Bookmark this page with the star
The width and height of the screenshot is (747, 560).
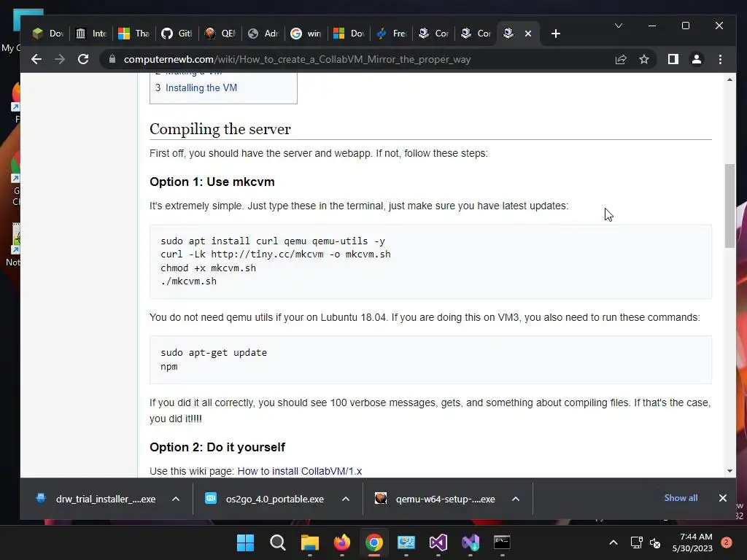coord(644,59)
